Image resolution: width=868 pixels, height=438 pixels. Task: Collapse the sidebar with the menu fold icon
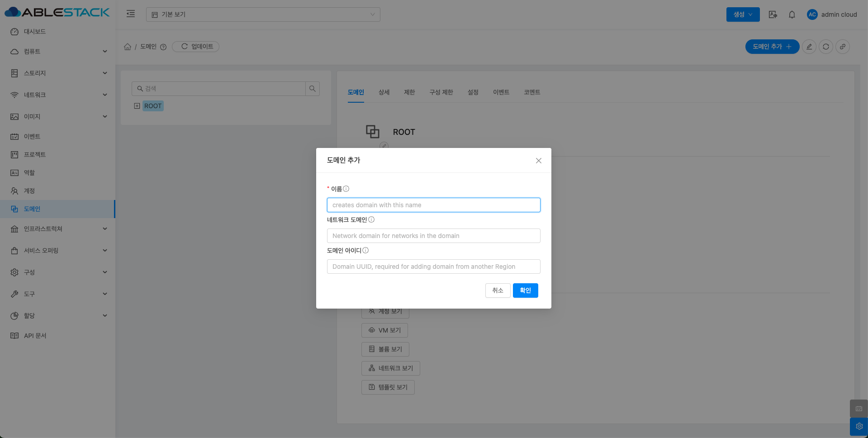(131, 14)
